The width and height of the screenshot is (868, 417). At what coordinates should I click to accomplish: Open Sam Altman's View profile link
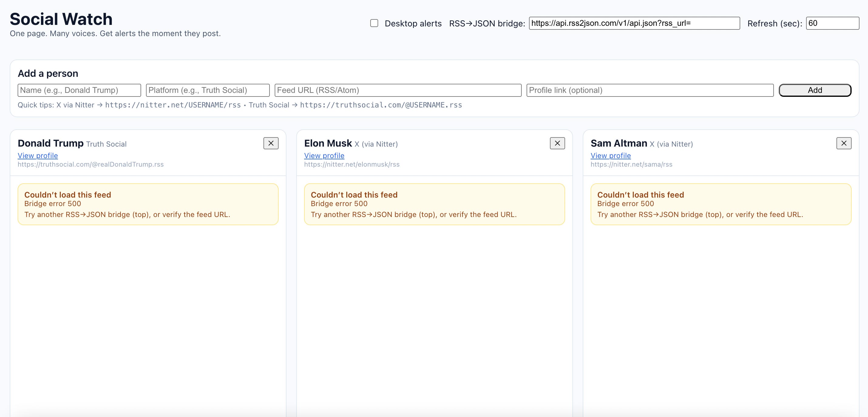pyautogui.click(x=611, y=156)
